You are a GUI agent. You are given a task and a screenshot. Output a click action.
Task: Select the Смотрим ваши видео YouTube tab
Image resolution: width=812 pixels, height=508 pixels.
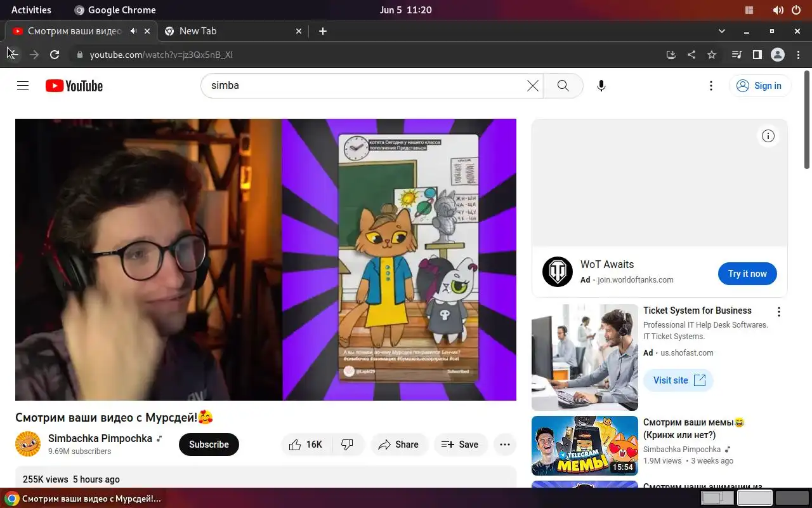81,30
